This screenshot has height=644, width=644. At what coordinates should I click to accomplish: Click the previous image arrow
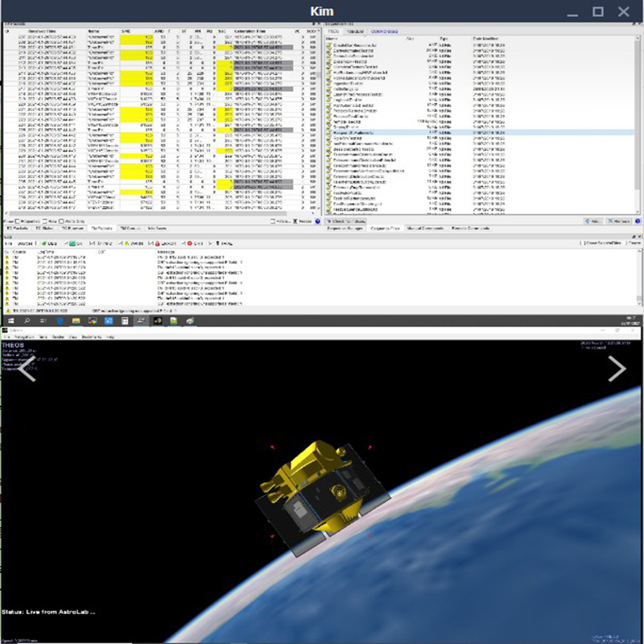(27, 369)
